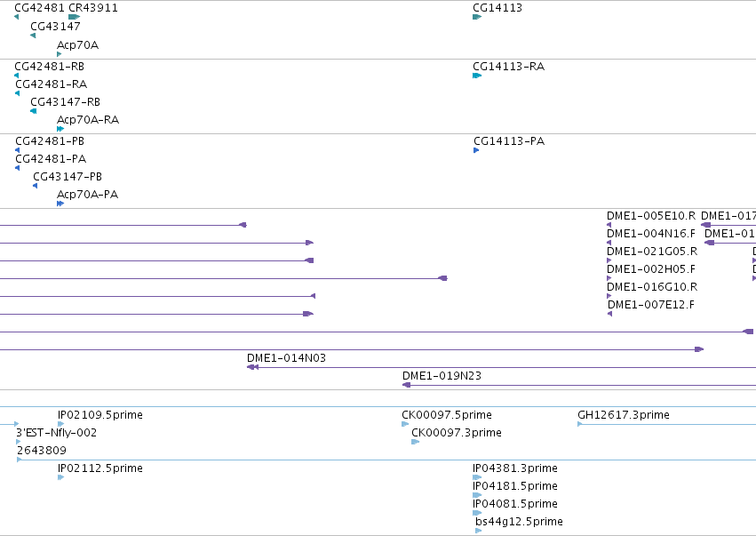
Task: Open the CG42481 gene label
Action: 40,8
